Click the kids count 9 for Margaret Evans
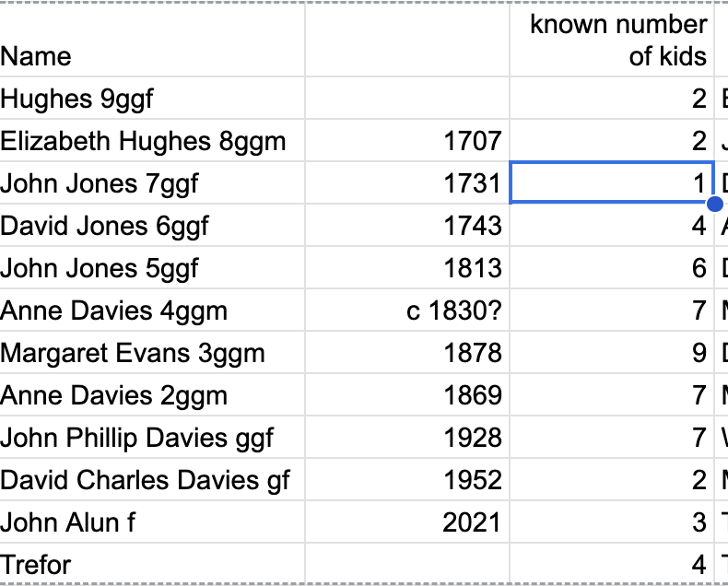The height and width of the screenshot is (586, 728). tap(613, 353)
